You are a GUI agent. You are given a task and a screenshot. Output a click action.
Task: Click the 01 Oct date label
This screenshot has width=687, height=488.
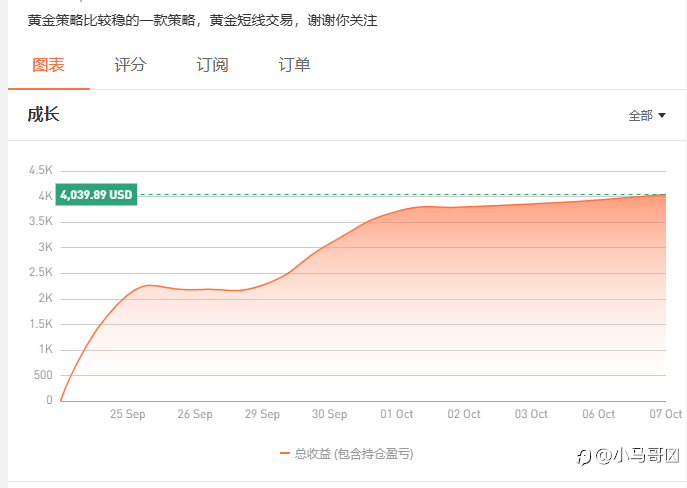(x=397, y=414)
